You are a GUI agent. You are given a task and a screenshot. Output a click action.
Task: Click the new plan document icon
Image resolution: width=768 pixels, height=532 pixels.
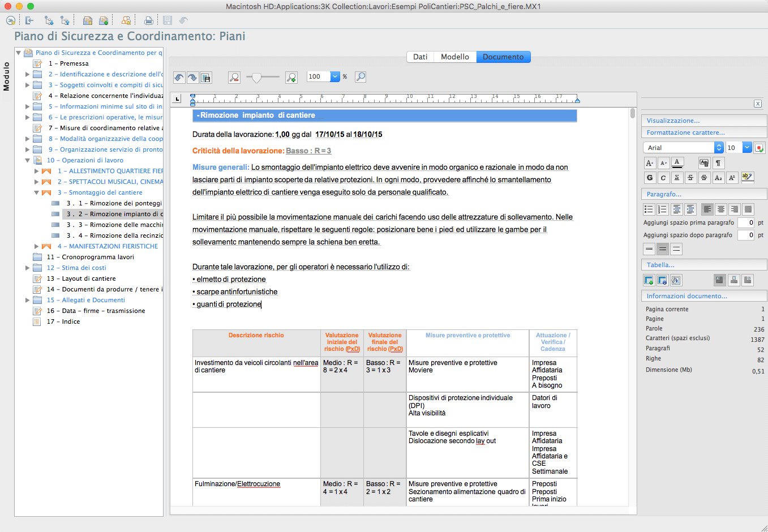click(88, 20)
